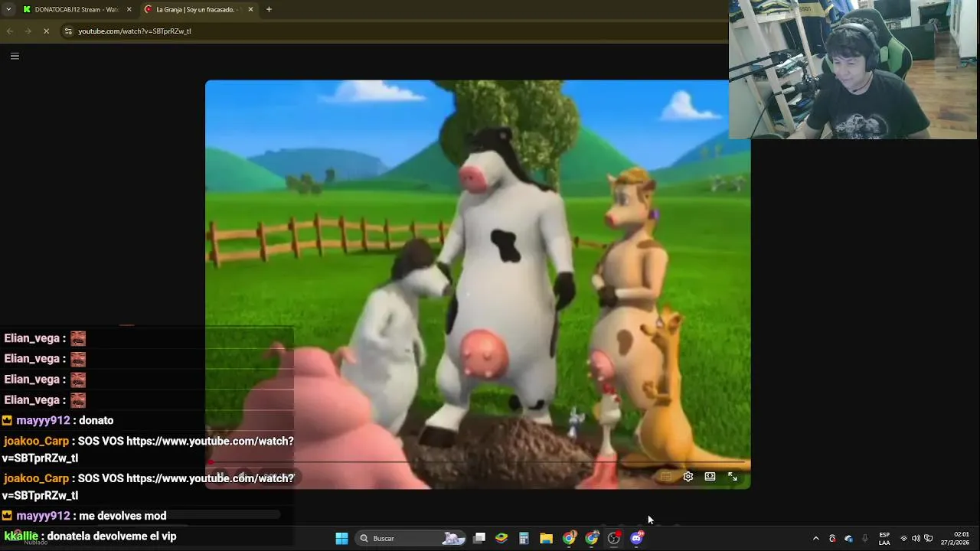Open the tab search dropdown arrow
The height and width of the screenshot is (551, 980).
click(8, 9)
